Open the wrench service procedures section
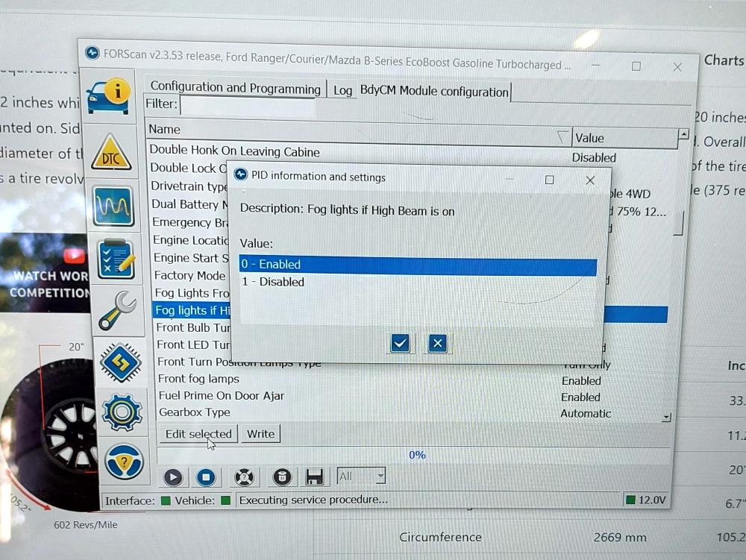Image resolution: width=746 pixels, height=560 pixels. click(117, 309)
